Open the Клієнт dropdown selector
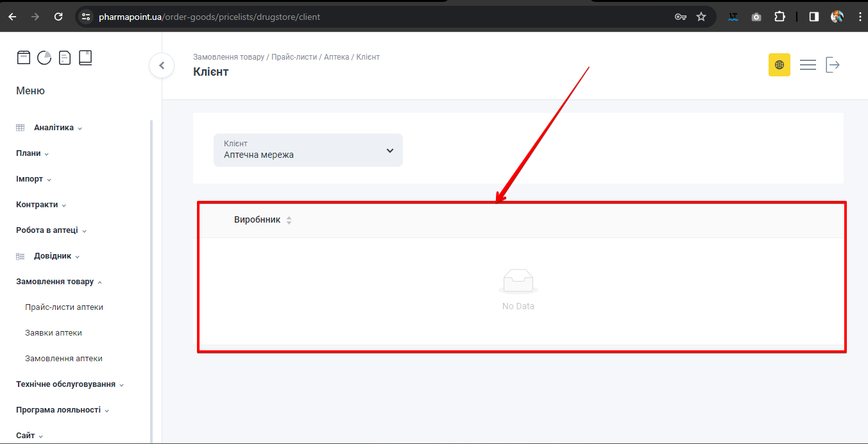 (x=308, y=150)
